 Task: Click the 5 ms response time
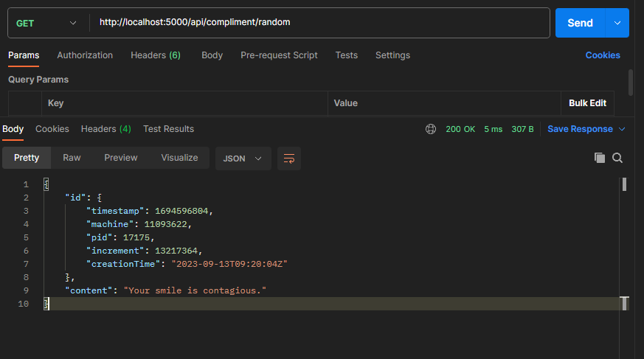493,129
